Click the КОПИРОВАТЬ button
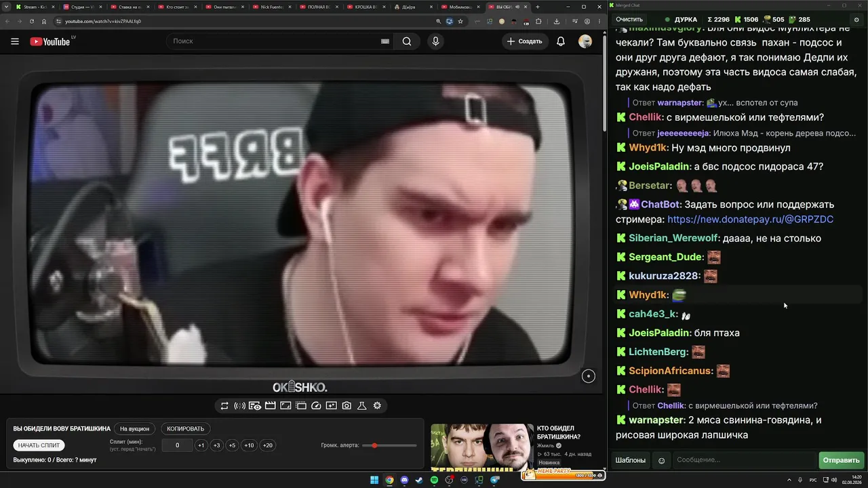The height and width of the screenshot is (488, 868). (x=185, y=429)
